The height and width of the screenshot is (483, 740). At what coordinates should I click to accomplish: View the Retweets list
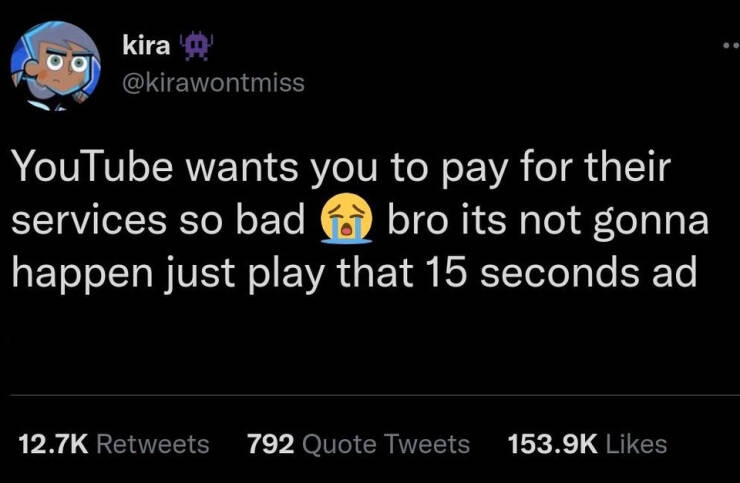point(114,444)
